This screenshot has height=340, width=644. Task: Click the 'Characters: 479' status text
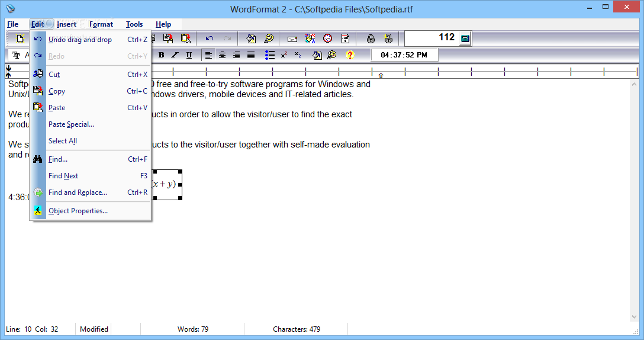(297, 329)
